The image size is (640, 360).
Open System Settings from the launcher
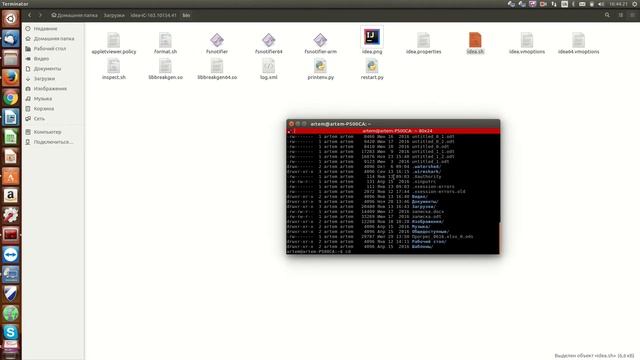11,215
